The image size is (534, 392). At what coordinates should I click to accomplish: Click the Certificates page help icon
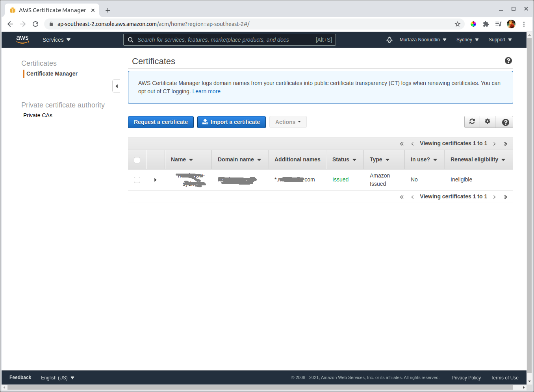point(508,61)
